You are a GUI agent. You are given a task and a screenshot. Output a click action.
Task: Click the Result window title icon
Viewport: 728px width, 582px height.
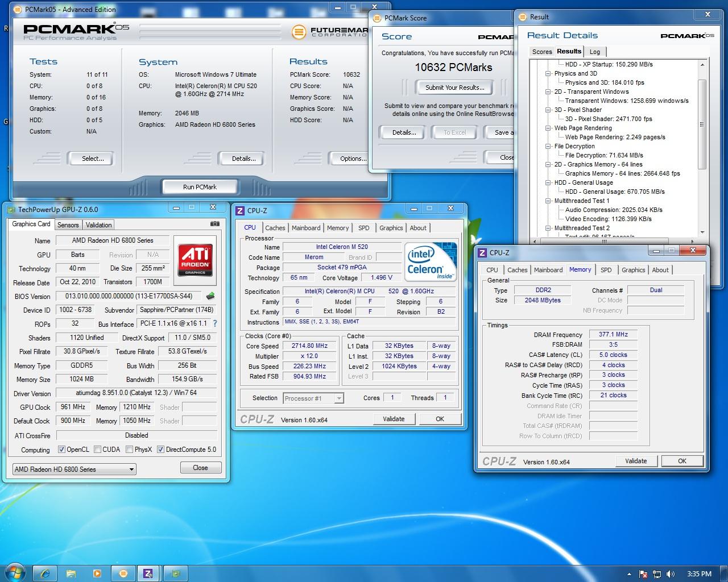pos(522,17)
